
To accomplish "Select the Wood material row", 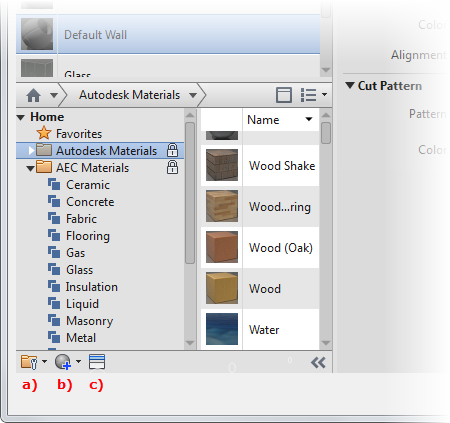I will (x=260, y=288).
